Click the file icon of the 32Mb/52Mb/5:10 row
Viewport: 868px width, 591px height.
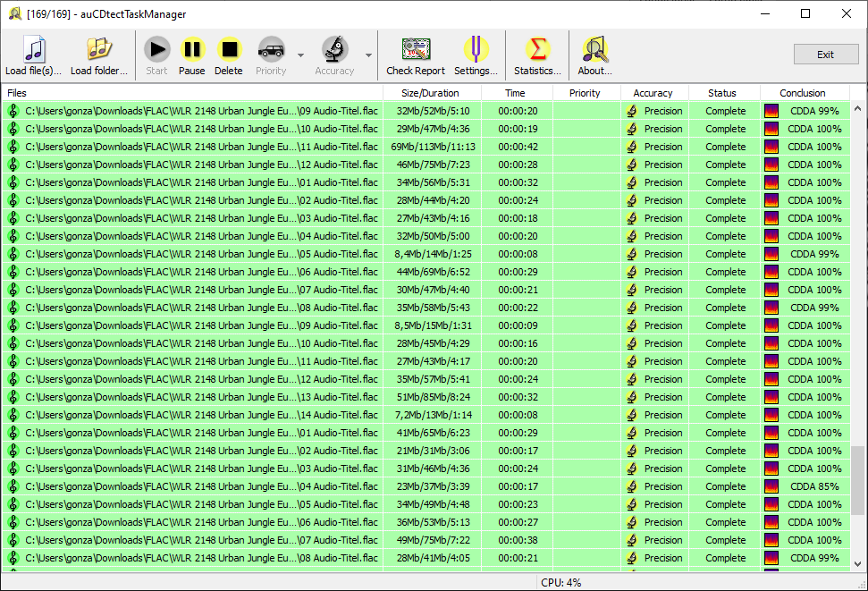pyautogui.click(x=13, y=111)
